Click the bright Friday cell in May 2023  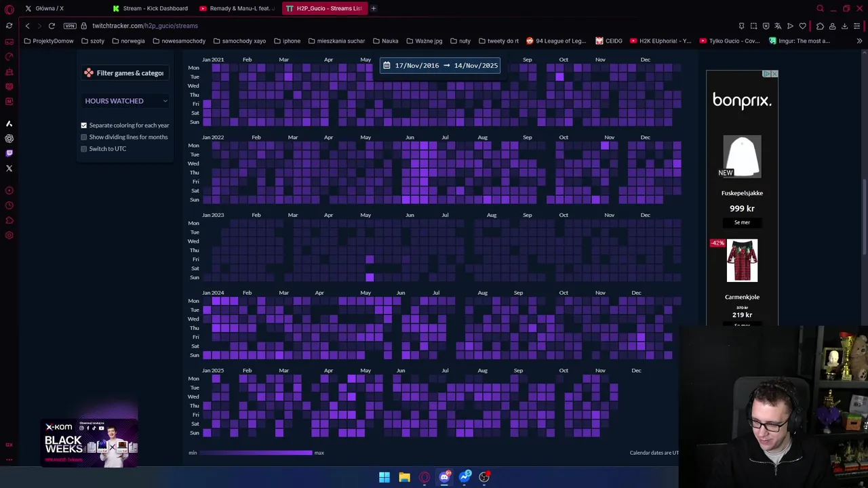click(x=370, y=259)
